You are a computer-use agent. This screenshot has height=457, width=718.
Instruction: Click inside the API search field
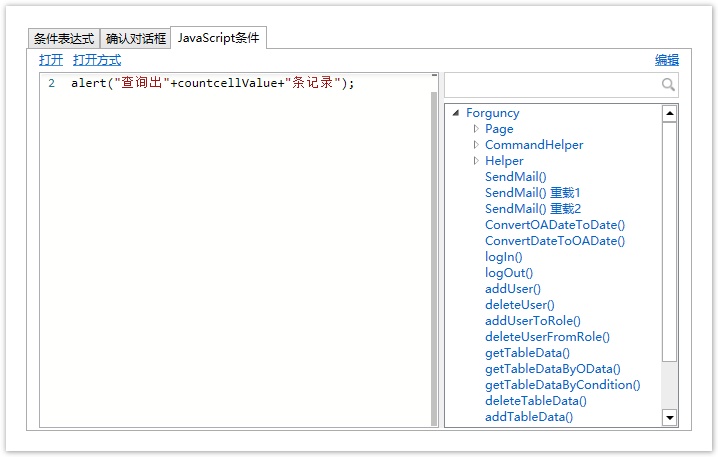point(552,86)
